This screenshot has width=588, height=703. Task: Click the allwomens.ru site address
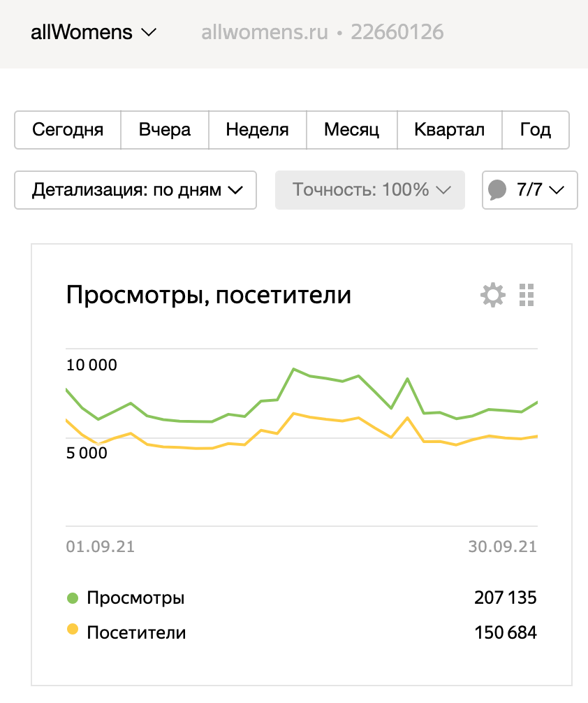(x=265, y=32)
